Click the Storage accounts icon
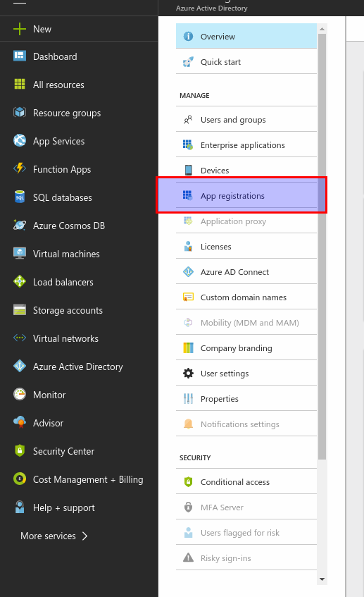 (20, 309)
